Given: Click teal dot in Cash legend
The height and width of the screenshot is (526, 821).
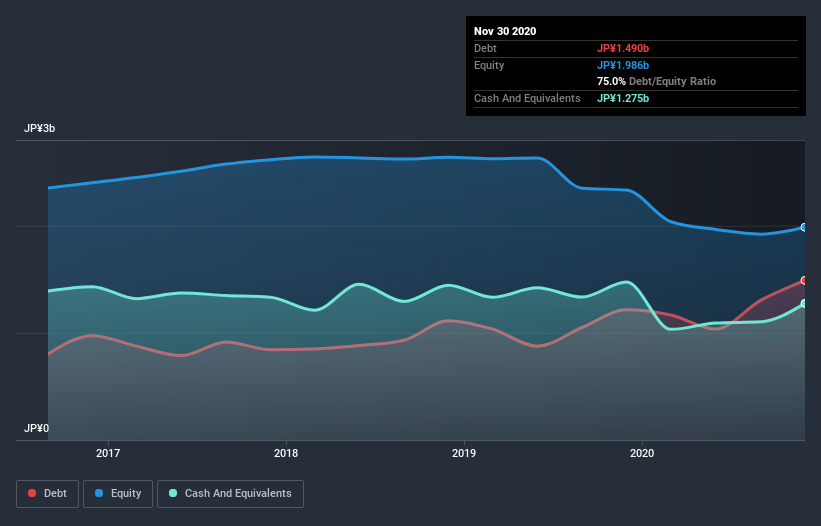Looking at the screenshot, I should [x=173, y=493].
